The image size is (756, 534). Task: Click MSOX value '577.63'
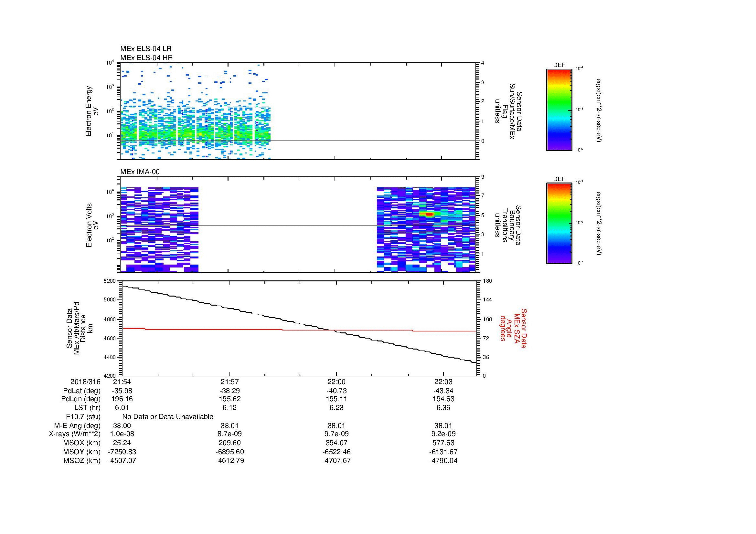(443, 443)
